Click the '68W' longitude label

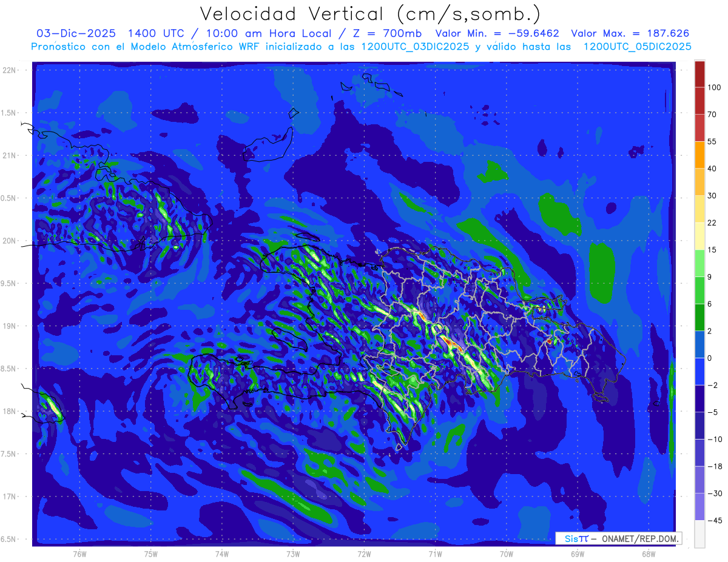pyautogui.click(x=649, y=554)
